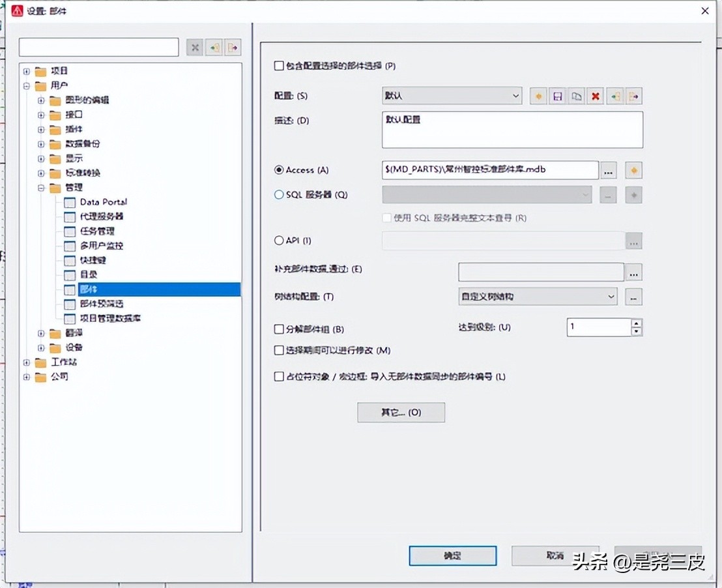This screenshot has height=588, width=722.
Task: Expand the 项目 tree node
Action: coord(27,72)
